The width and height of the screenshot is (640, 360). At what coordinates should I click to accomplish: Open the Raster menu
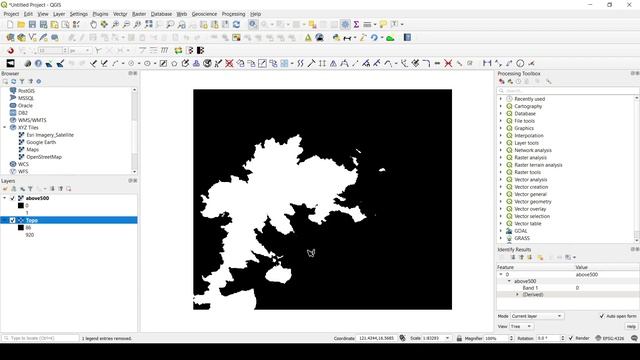[139, 14]
